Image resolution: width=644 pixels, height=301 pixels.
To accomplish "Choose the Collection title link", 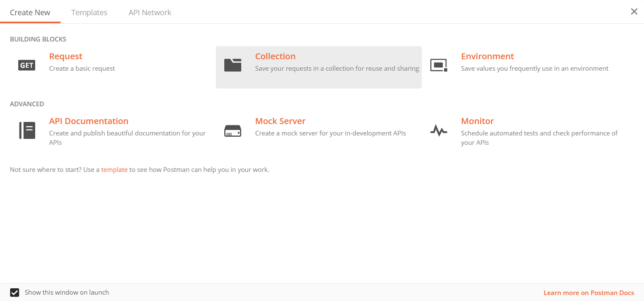I will 275,56.
